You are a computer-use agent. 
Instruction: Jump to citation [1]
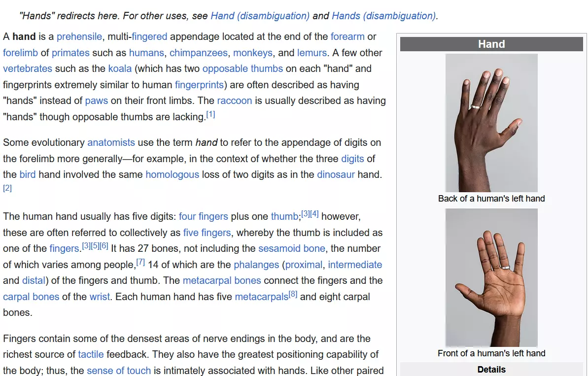(x=211, y=114)
